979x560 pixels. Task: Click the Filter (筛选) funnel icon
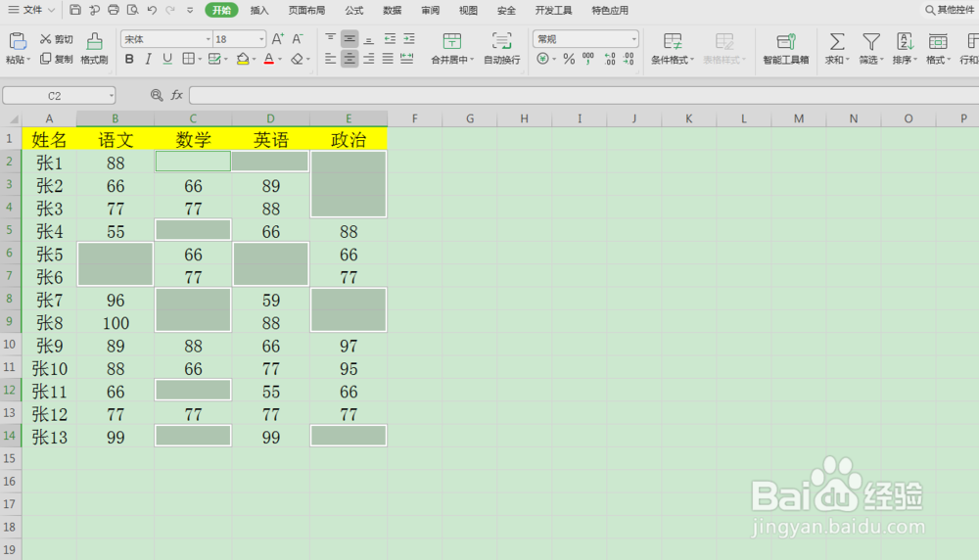[x=871, y=42]
